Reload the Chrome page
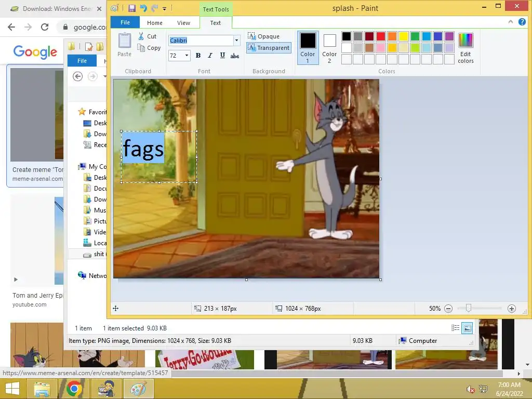 pyautogui.click(x=45, y=27)
